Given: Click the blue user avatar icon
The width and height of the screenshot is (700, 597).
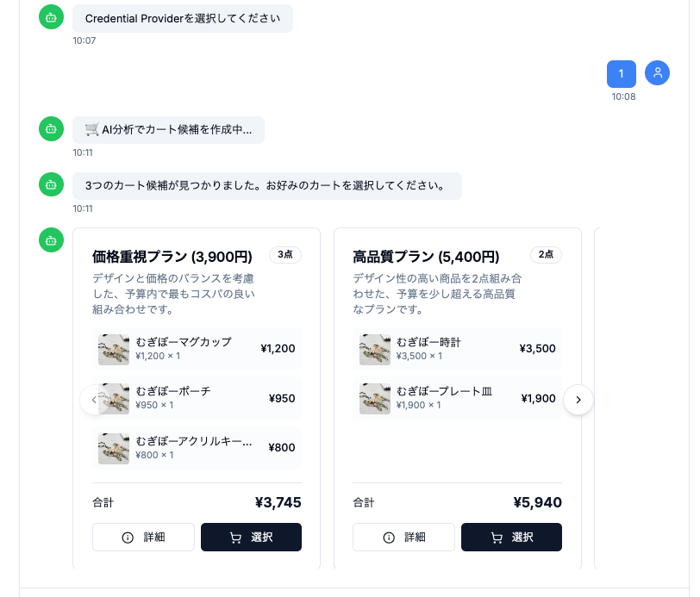Looking at the screenshot, I should click(x=657, y=73).
